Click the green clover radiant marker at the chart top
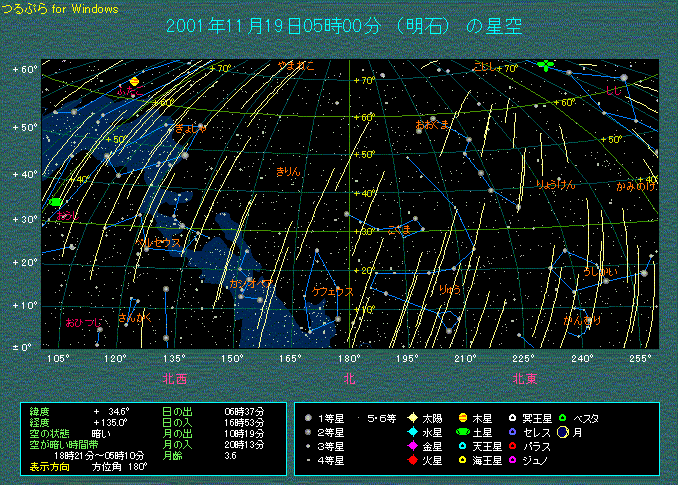 click(x=545, y=65)
